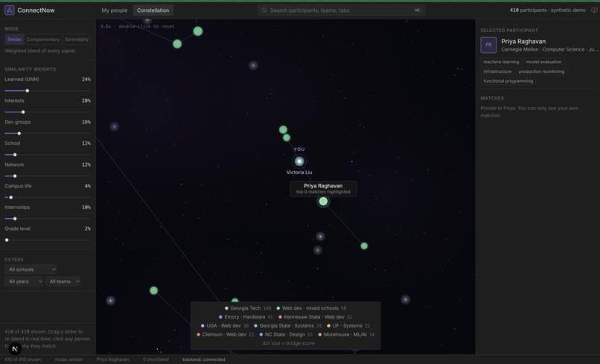Click the magnifier icon in the search bar

coord(264,10)
